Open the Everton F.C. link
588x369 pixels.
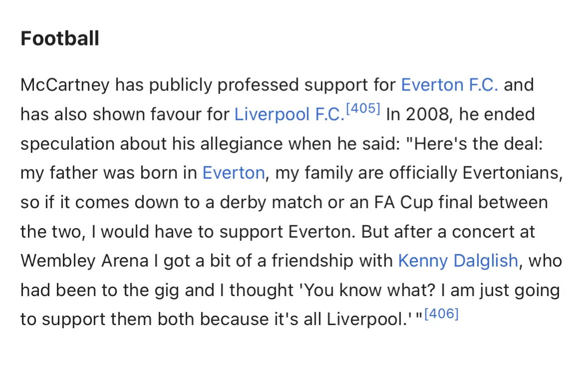pos(449,85)
